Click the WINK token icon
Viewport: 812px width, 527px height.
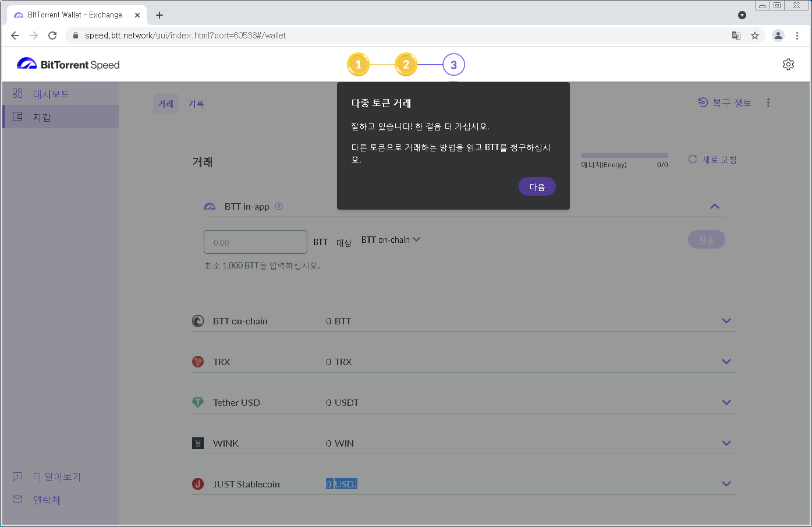click(198, 443)
